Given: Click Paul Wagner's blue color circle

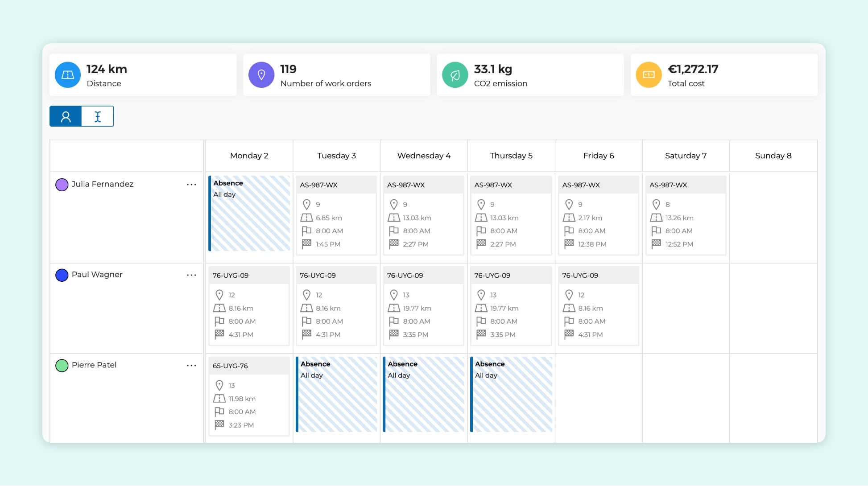Looking at the screenshot, I should coord(62,275).
